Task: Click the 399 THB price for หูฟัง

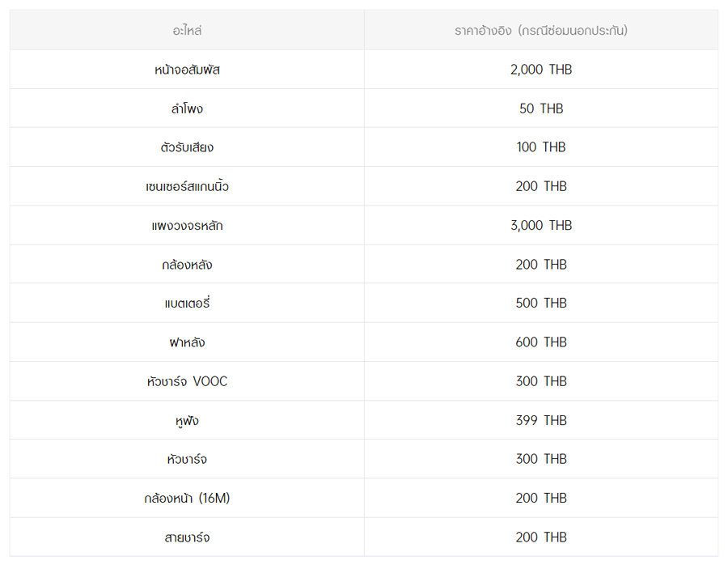Action: pyautogui.click(x=541, y=420)
